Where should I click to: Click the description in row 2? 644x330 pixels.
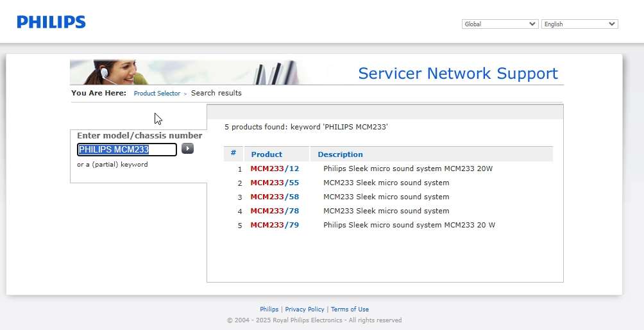386,183
